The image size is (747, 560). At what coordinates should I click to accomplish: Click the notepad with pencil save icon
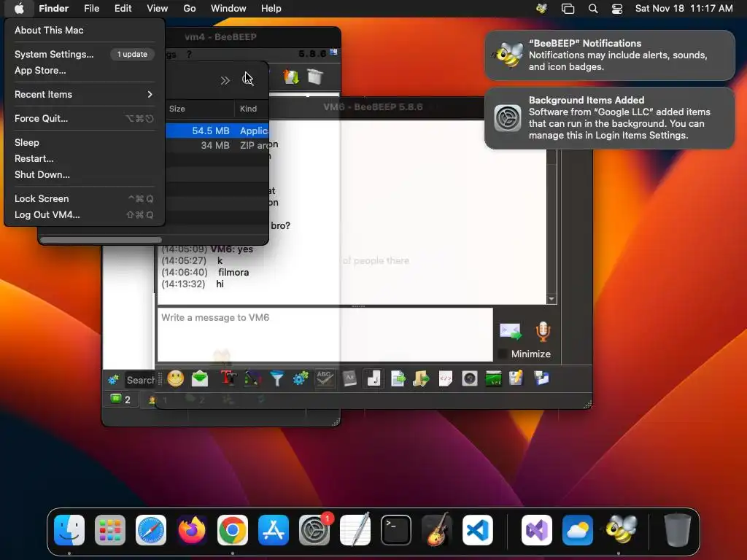coord(516,378)
